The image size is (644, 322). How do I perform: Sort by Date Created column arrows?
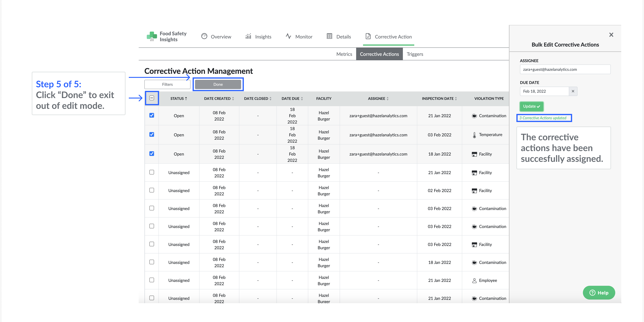pos(233,98)
